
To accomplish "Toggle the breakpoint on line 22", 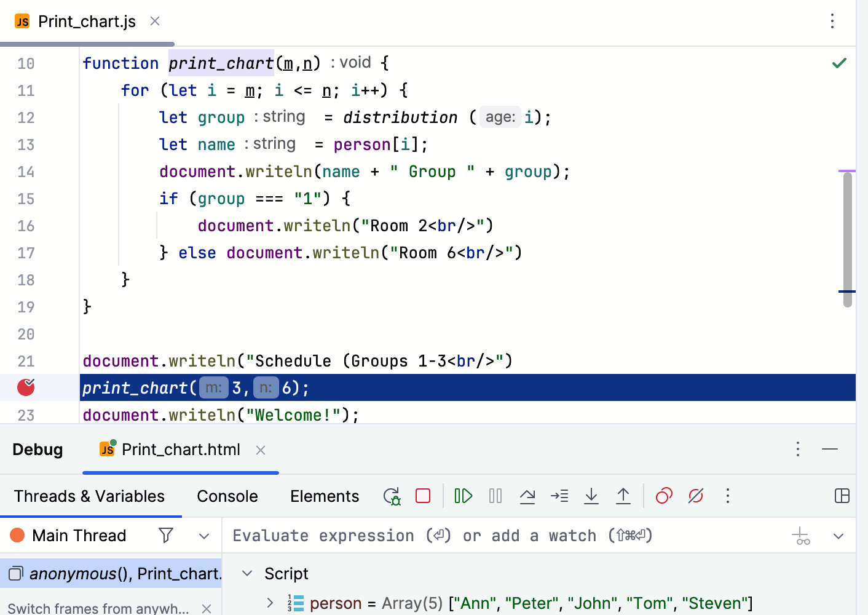I will coord(25,387).
